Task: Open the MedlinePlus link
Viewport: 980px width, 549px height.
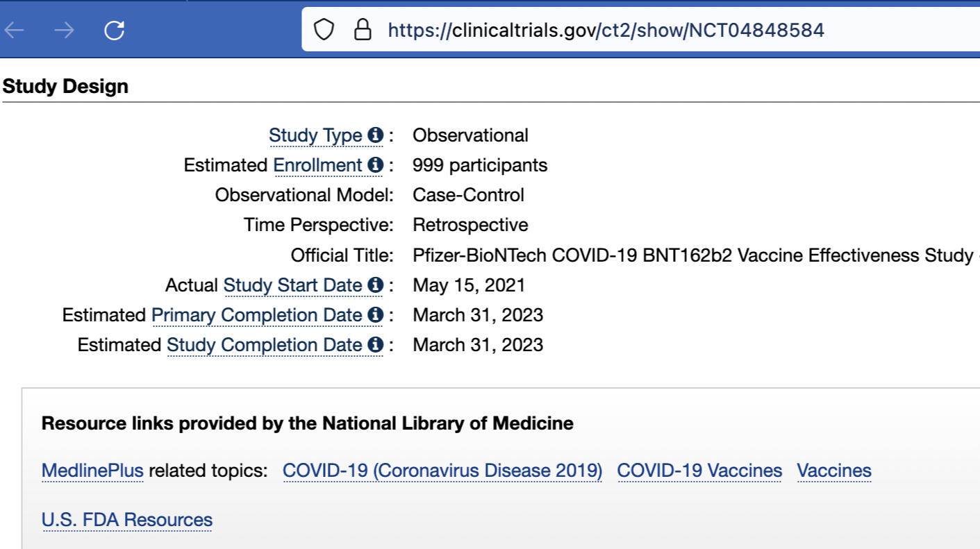Action: click(92, 471)
